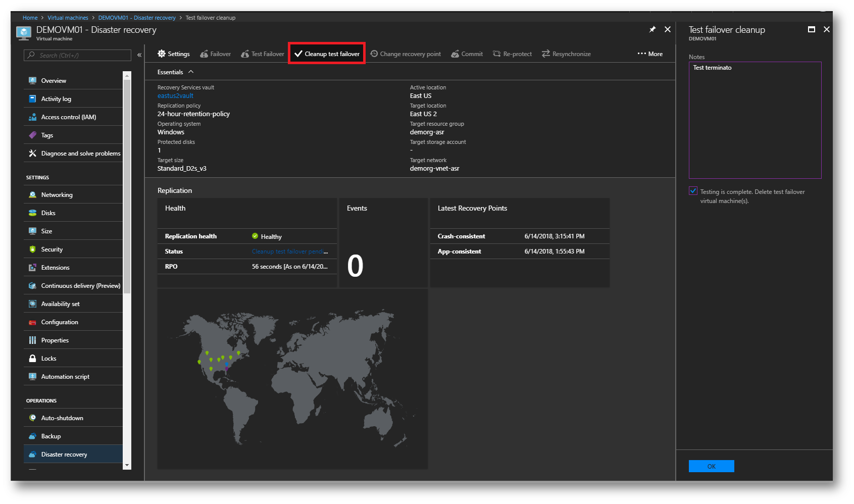Click the RPO 56 seconds value

pyautogui.click(x=290, y=266)
